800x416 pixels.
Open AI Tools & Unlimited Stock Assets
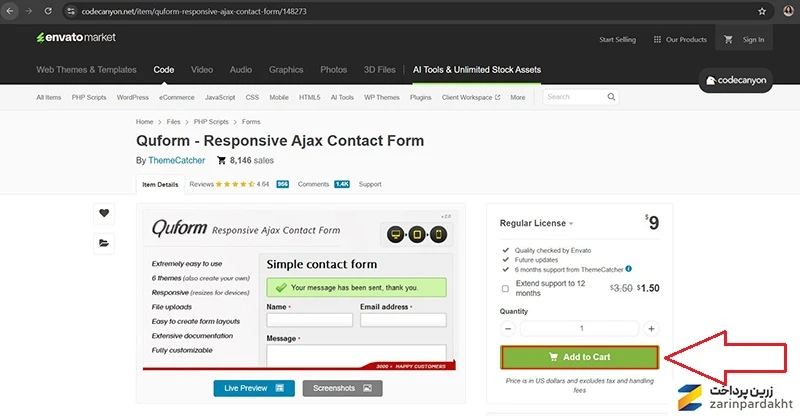click(x=477, y=70)
